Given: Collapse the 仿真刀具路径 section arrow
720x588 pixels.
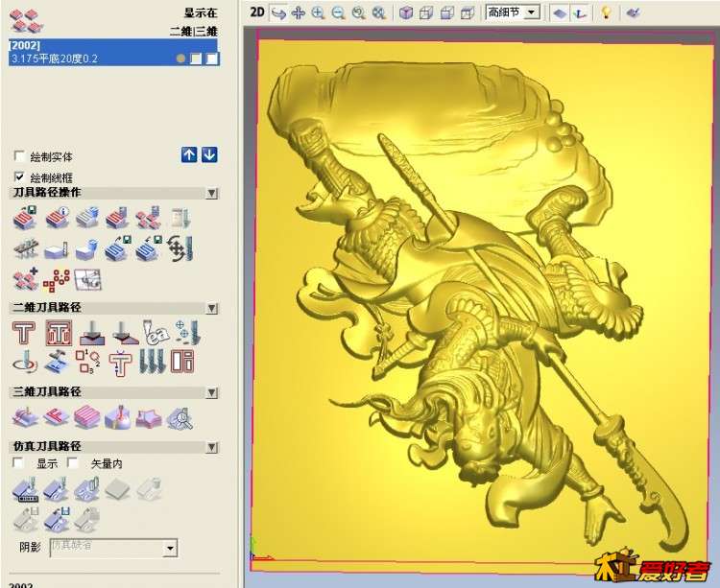Looking at the screenshot, I should point(212,447).
